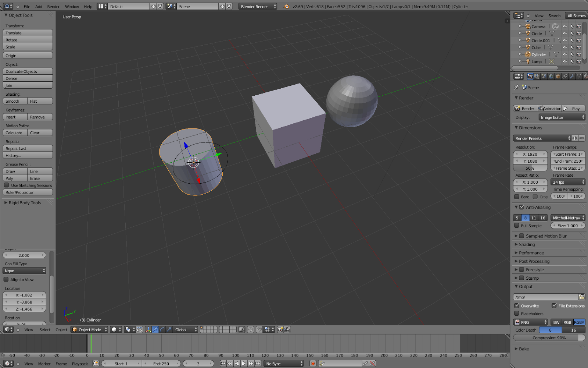
Task: Set render resolution slider to 50%
Action: click(x=530, y=168)
